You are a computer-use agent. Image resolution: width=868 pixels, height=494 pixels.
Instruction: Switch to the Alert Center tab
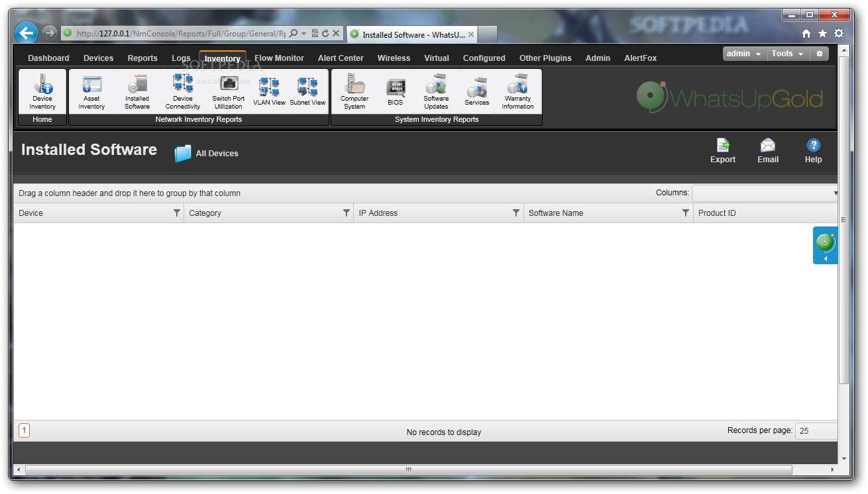pyautogui.click(x=341, y=58)
